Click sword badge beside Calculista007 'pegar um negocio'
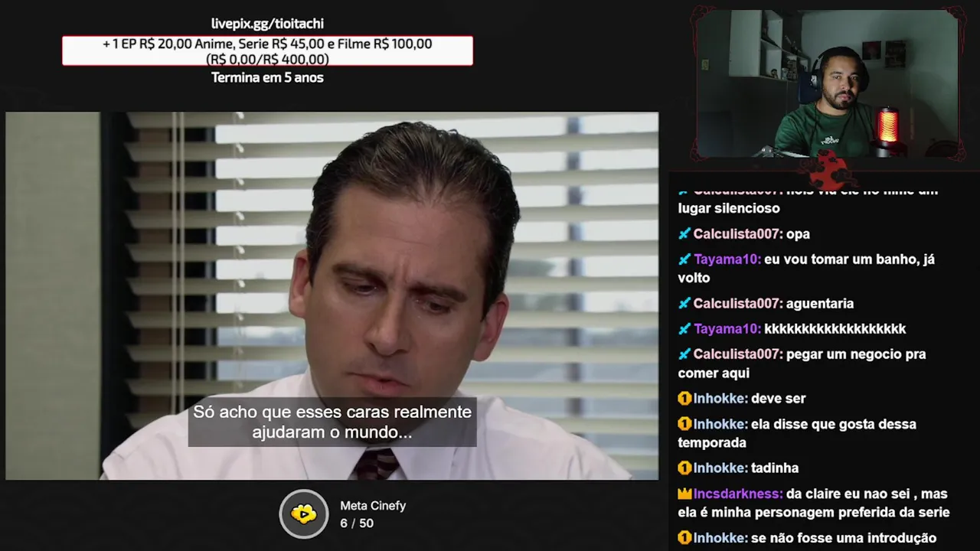The image size is (980, 551). point(684,354)
